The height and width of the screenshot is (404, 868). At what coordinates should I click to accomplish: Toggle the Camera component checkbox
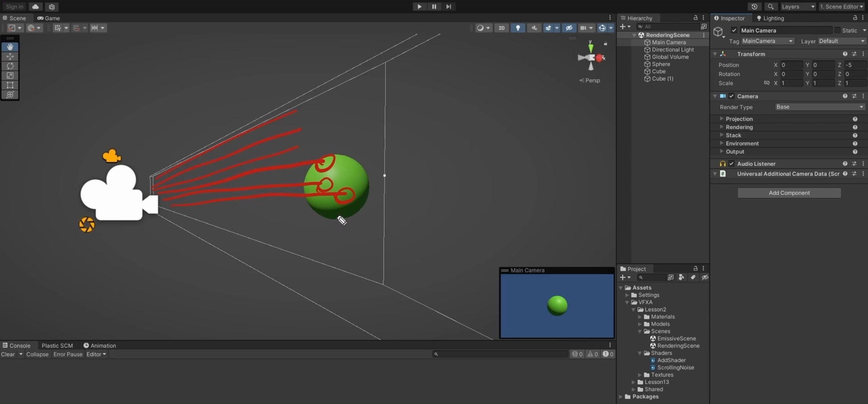pyautogui.click(x=731, y=96)
